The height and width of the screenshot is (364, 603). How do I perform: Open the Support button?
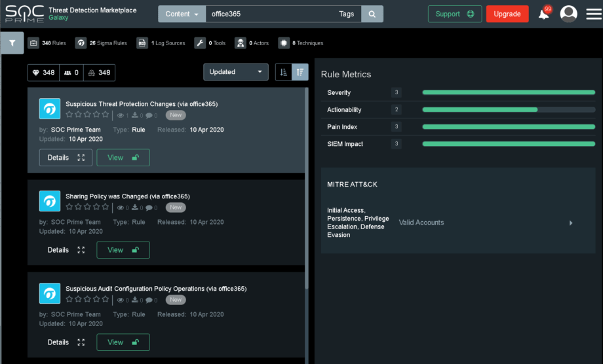(x=455, y=14)
